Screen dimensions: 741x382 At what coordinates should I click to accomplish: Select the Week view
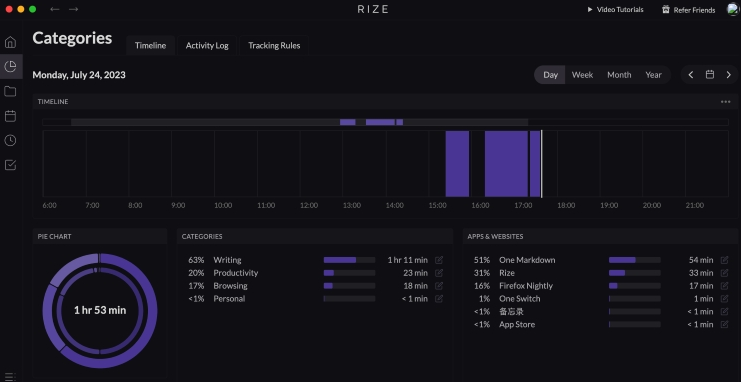point(582,75)
